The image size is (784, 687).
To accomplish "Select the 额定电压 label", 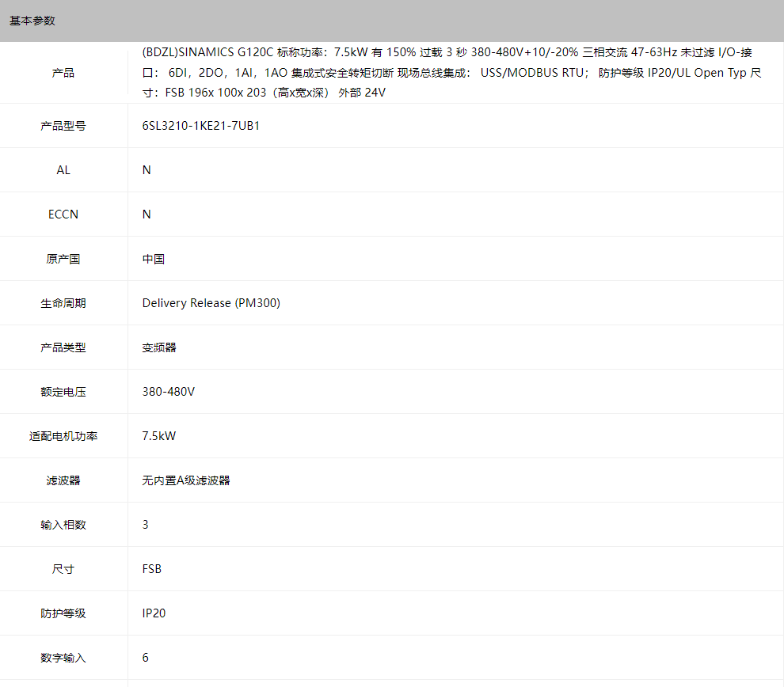I will 63,392.
